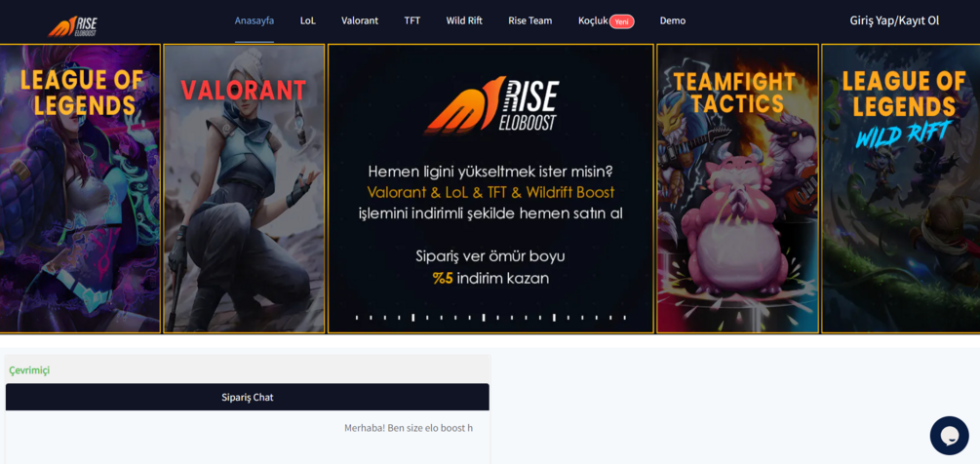Click 'Hemen ligini yükseltmek ister misin?' text

pos(490,171)
